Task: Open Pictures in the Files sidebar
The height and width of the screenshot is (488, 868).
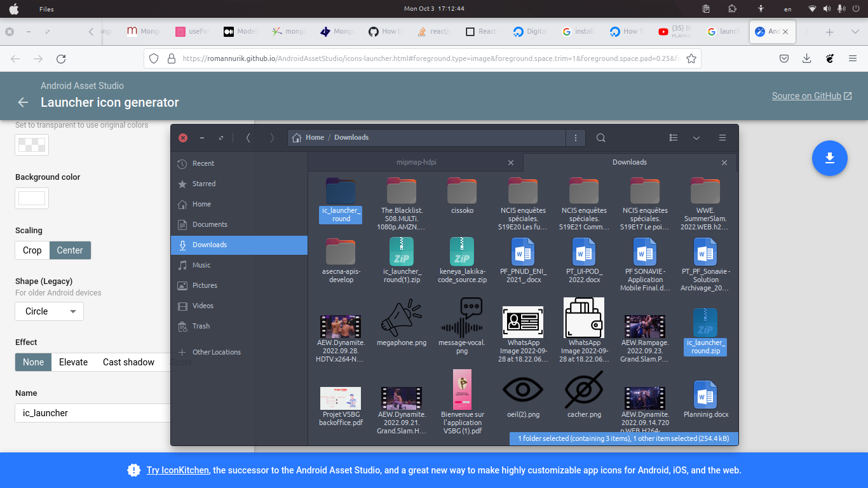Action: coord(239,285)
